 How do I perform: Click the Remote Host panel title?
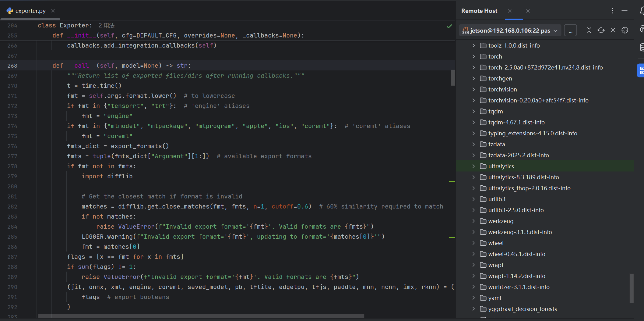[x=479, y=11]
